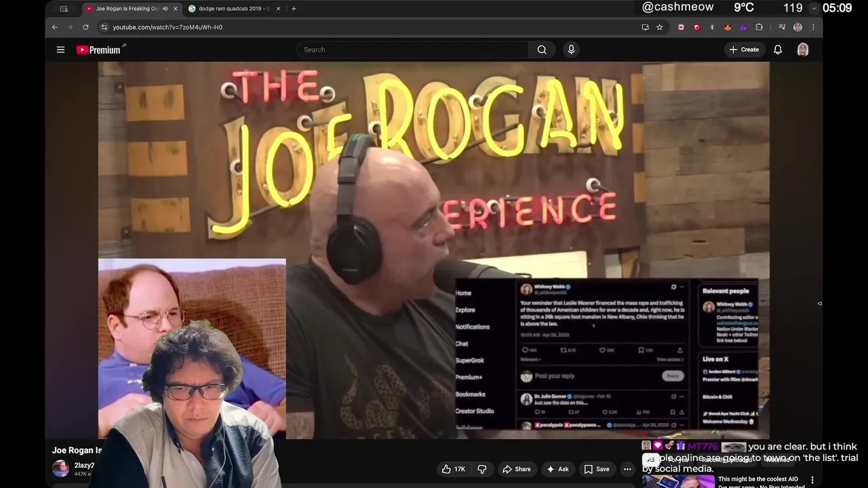Select the All filter chip
Image resolution: width=868 pixels, height=488 pixels.
[x=650, y=460]
